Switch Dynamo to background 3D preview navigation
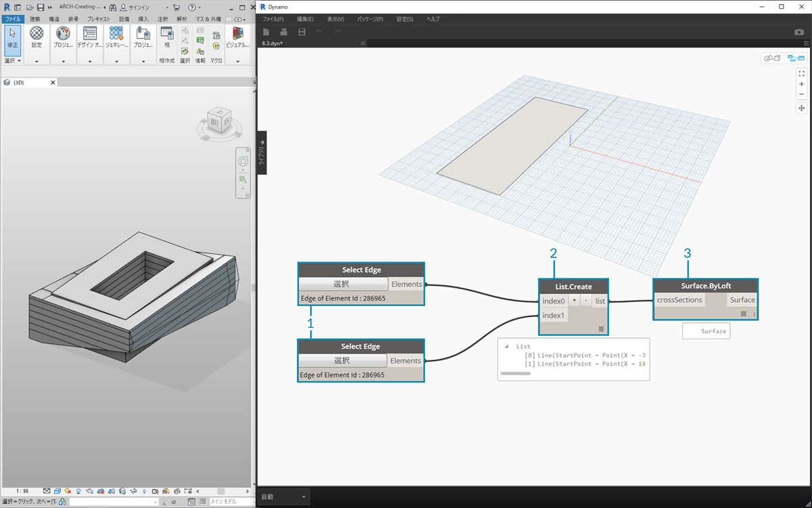The image size is (812, 508). (772, 58)
